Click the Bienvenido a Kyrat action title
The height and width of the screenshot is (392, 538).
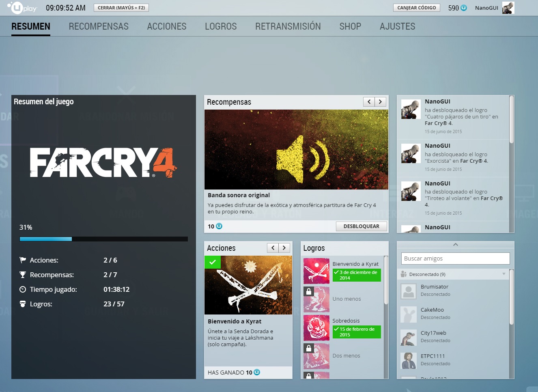coord(235,321)
